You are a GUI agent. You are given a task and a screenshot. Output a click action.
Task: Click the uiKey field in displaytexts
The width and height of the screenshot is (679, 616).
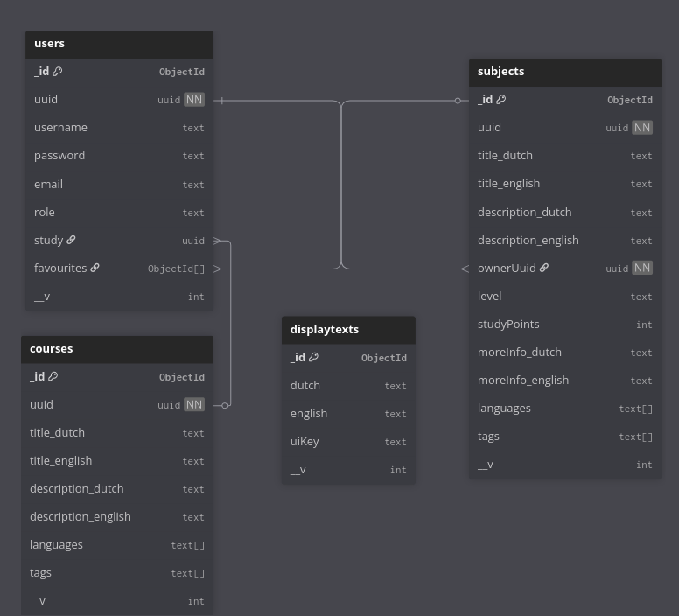(x=304, y=442)
